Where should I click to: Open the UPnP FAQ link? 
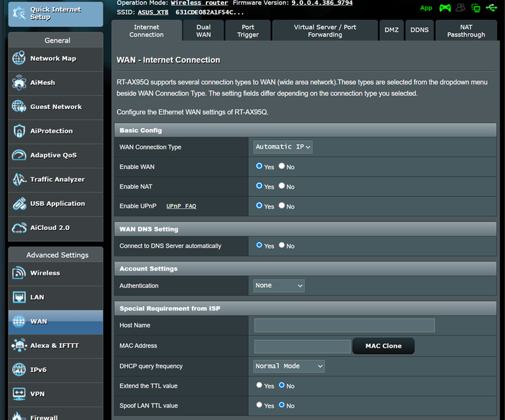click(x=181, y=206)
